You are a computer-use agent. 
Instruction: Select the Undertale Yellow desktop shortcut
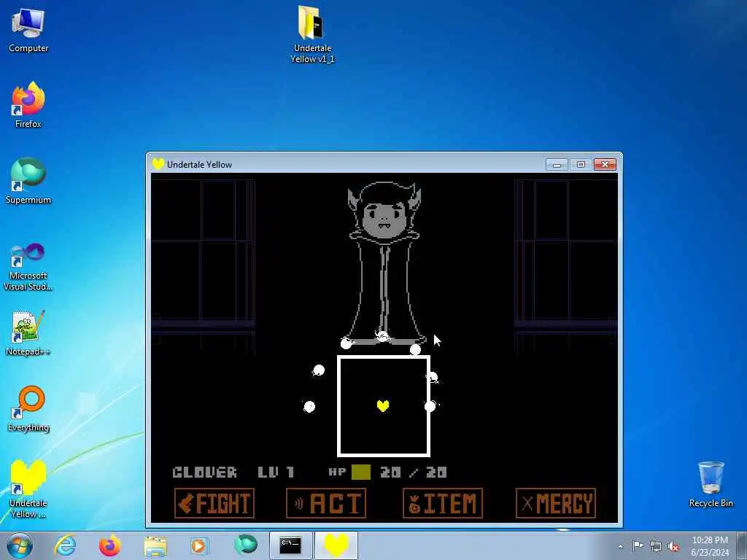(x=28, y=489)
